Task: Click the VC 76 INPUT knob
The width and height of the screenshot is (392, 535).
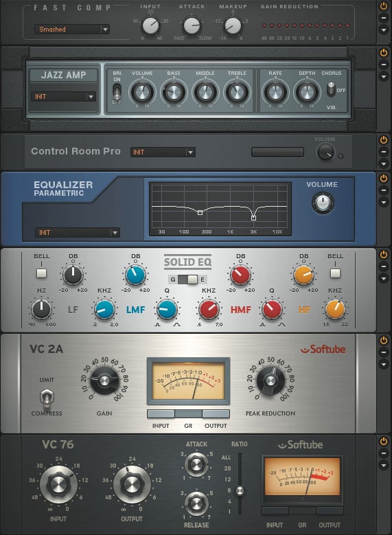Action: pos(58,484)
